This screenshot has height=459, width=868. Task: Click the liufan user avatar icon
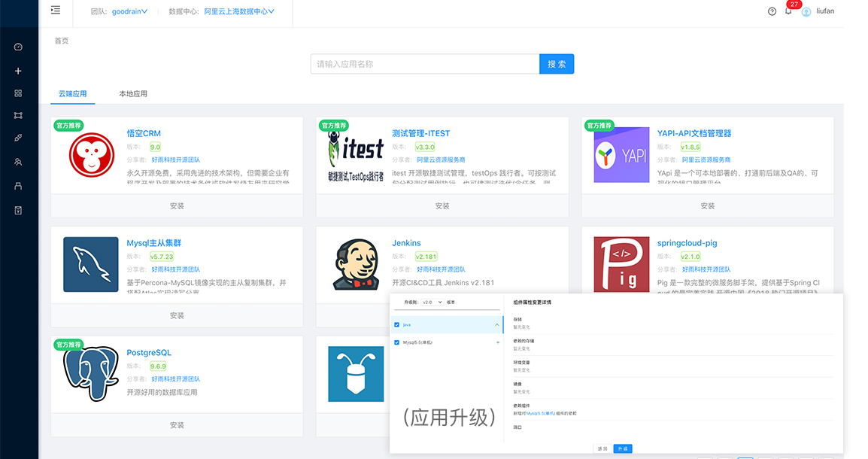(x=806, y=11)
